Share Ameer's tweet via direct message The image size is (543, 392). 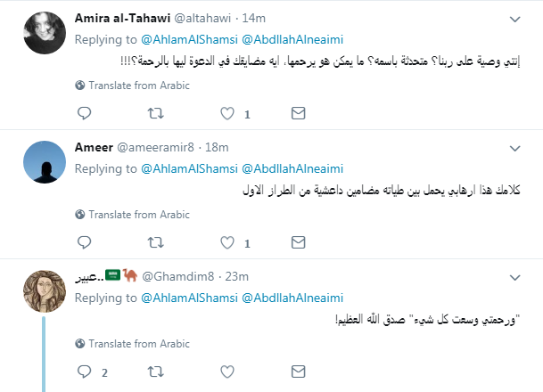click(x=299, y=241)
